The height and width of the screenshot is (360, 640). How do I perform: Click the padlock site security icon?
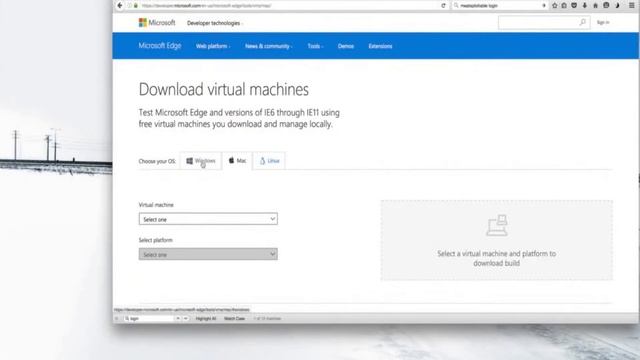(x=136, y=6)
